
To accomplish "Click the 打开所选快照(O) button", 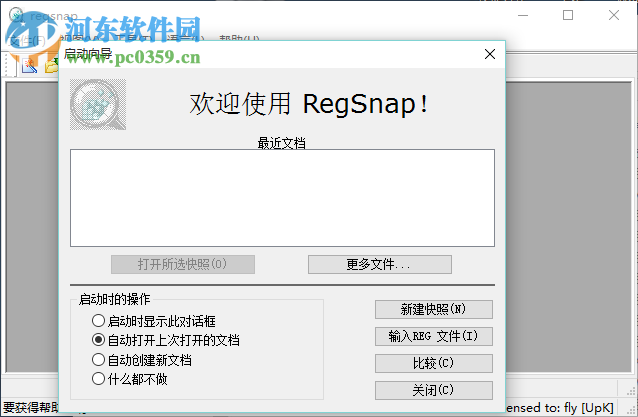I will 183,264.
